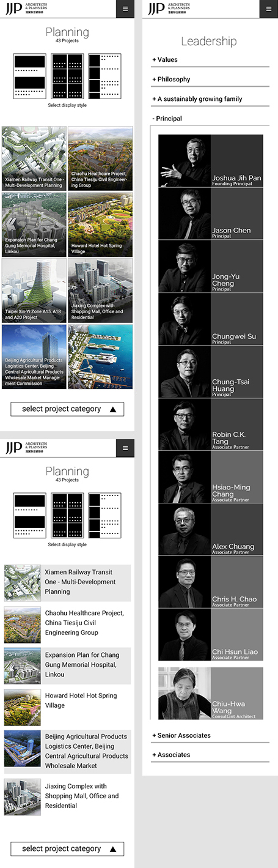This screenshot has height=868, width=278.
Task: Open Robin C.K. Tang profile card
Action: (x=211, y=425)
